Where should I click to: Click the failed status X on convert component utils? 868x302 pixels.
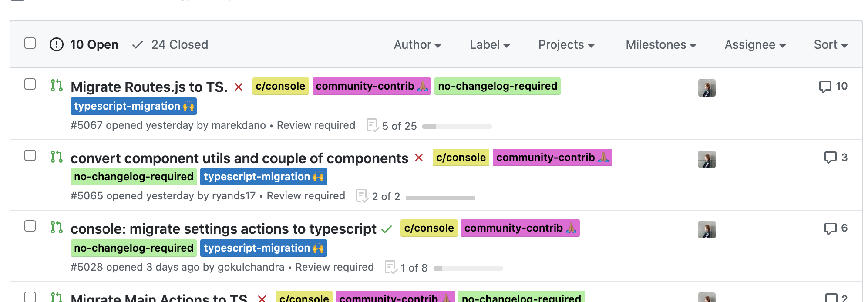[419, 158]
